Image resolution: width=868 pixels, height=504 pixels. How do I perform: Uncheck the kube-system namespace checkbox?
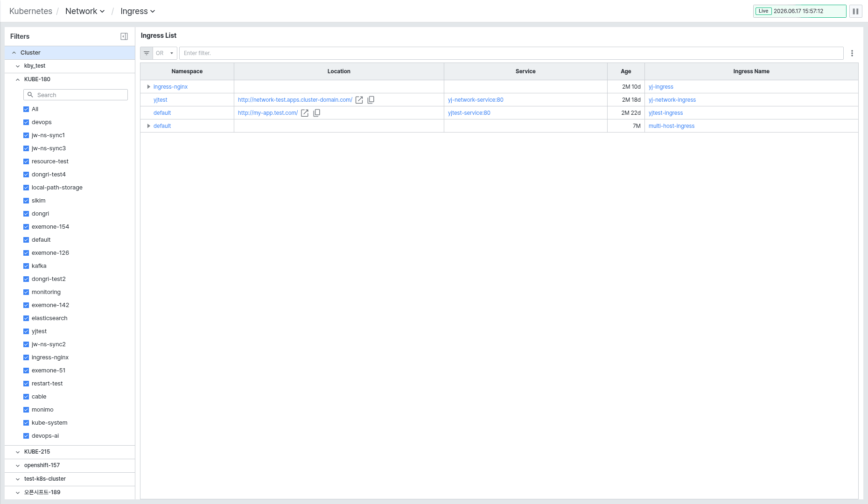point(26,423)
